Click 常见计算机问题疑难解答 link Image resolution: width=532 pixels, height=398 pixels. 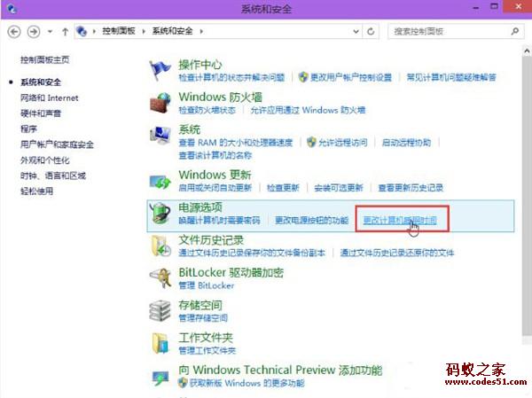(451, 77)
